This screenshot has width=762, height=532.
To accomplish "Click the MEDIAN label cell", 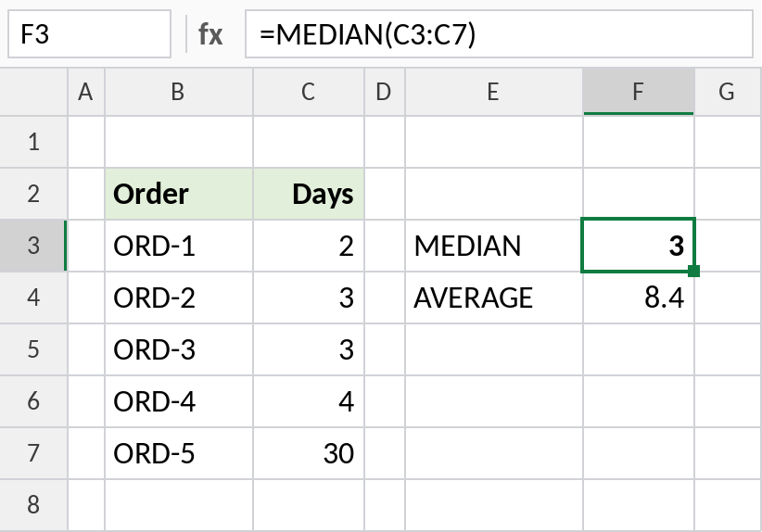I will (494, 246).
